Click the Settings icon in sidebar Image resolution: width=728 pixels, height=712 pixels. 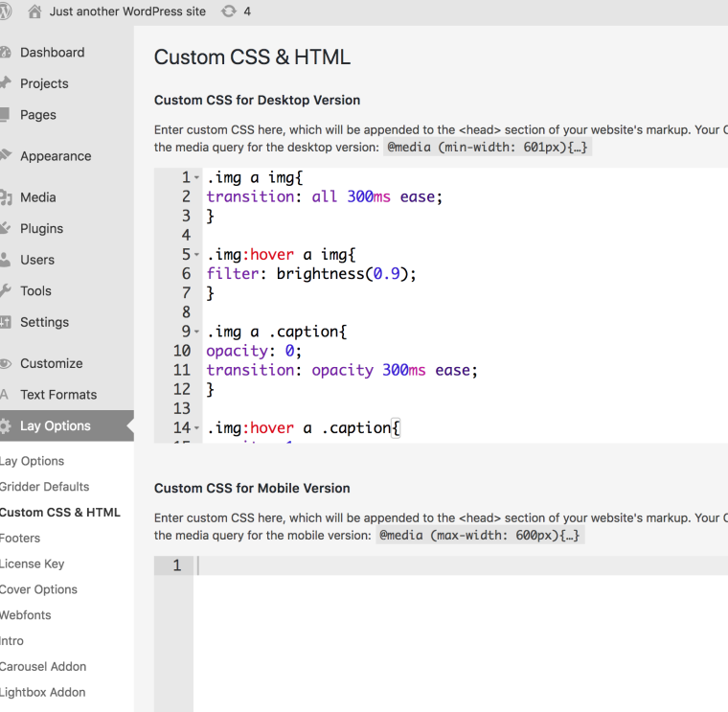click(x=5, y=323)
